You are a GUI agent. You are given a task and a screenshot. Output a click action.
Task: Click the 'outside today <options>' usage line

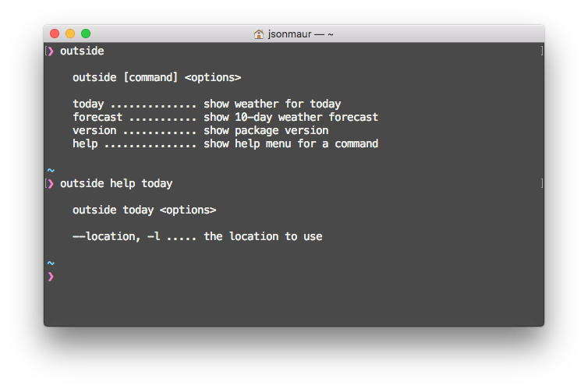tap(144, 210)
